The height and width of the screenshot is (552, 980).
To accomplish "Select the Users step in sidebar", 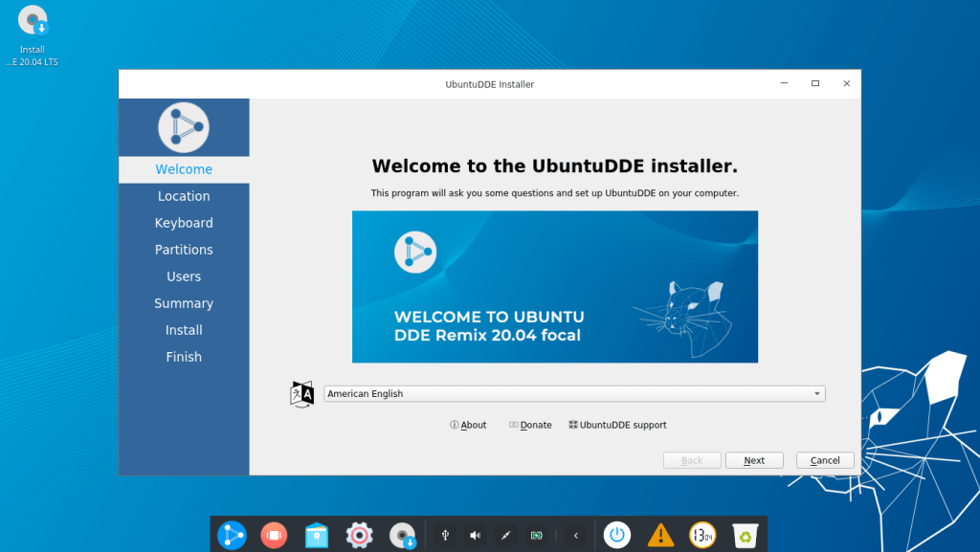I will point(184,276).
